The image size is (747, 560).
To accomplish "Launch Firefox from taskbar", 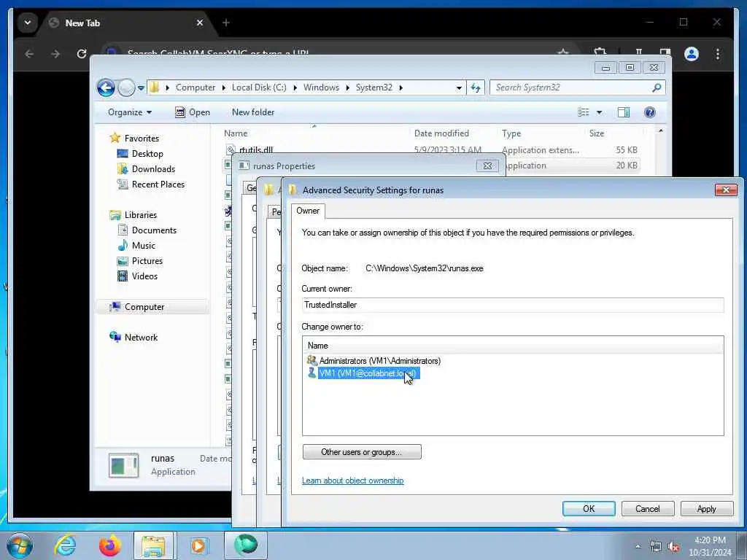I will [109, 545].
